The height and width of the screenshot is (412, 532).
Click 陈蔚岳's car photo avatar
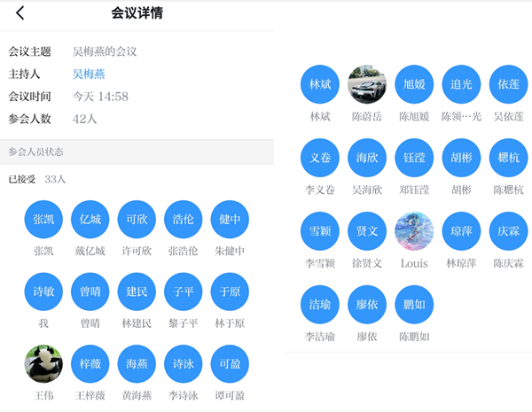(367, 85)
